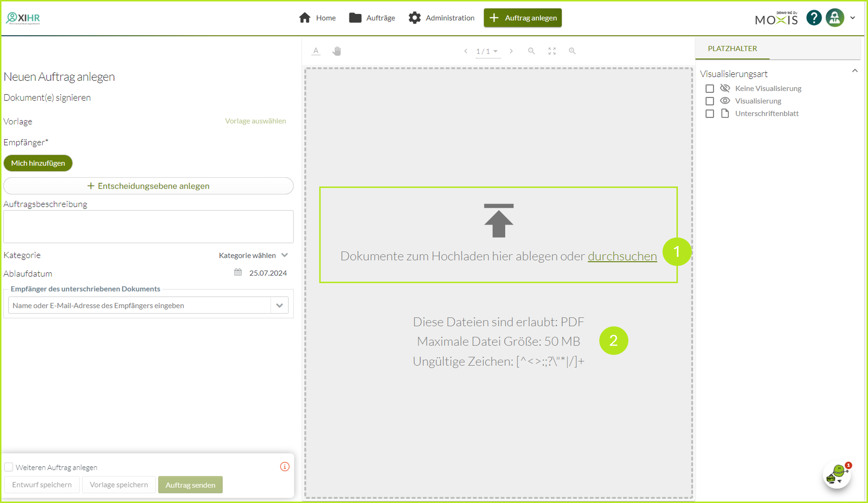Go to next document page arrow
This screenshot has width=868, height=503.
[511, 51]
